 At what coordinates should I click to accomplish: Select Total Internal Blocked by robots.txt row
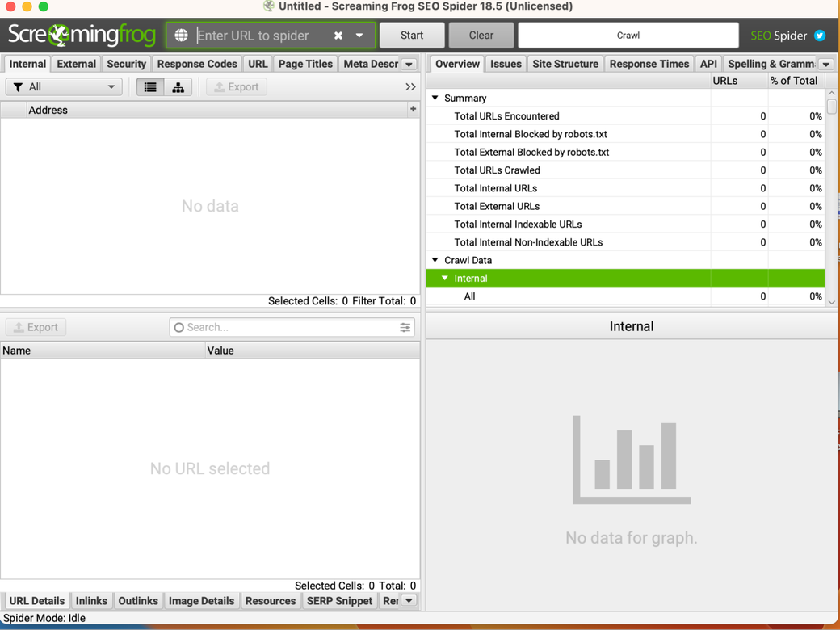[626, 134]
